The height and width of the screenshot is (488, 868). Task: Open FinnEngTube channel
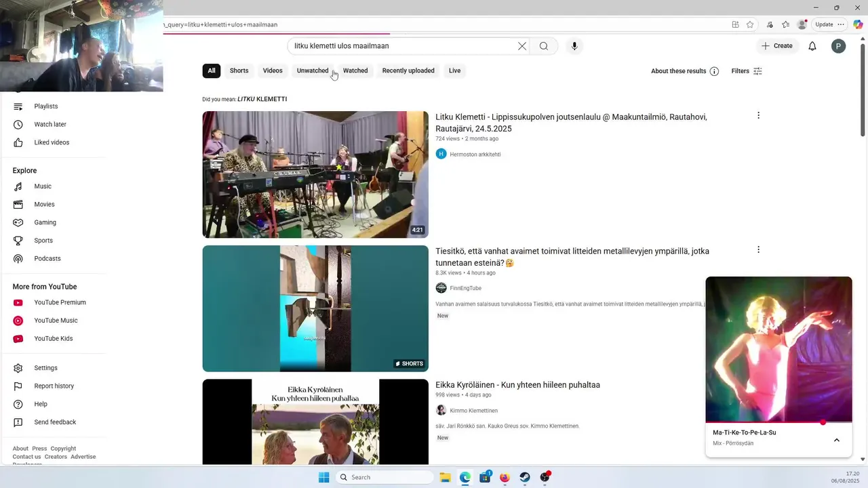[466, 288]
